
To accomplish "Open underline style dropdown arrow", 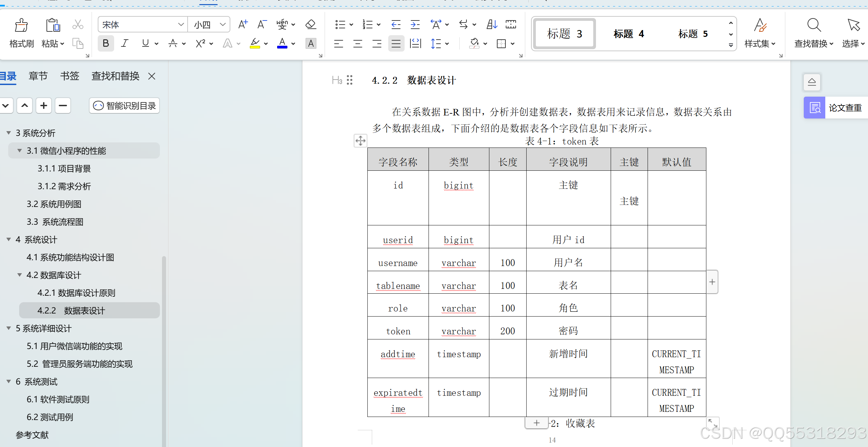I will [157, 44].
